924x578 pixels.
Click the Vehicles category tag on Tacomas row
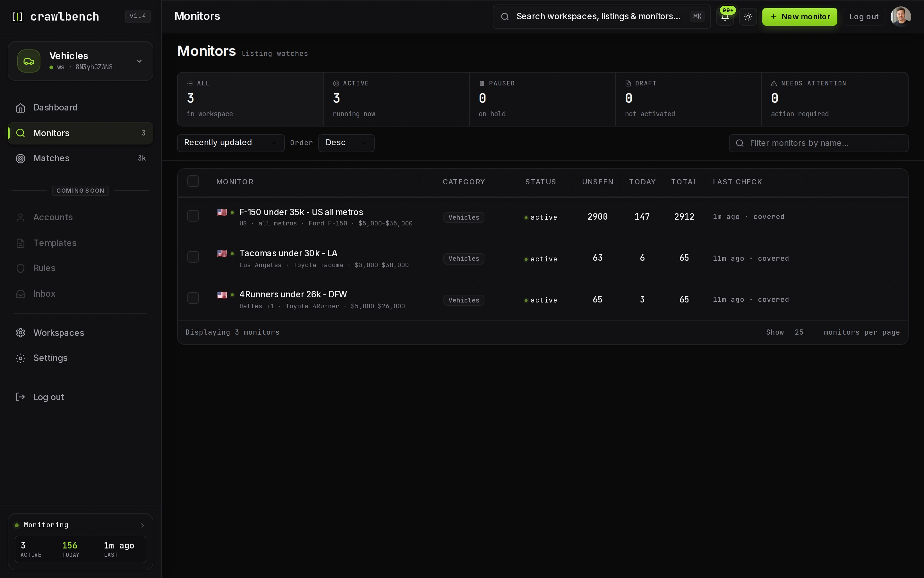[x=464, y=259]
